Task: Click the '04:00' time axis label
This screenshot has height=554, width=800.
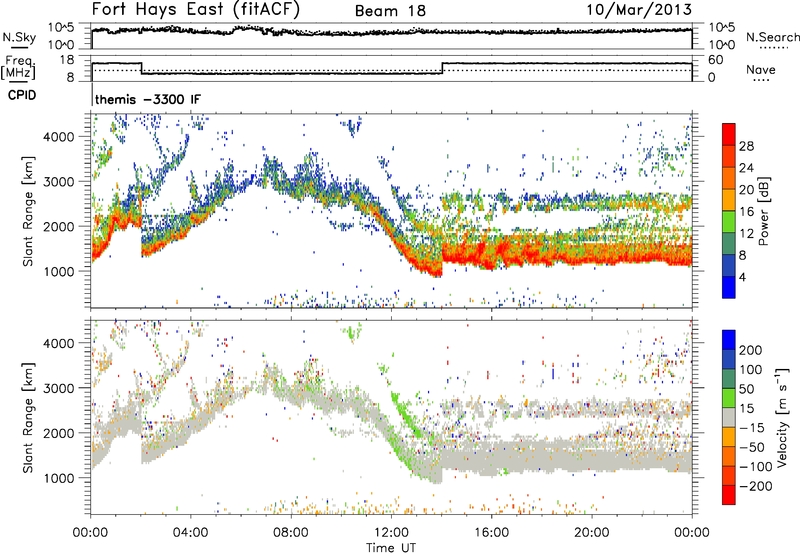Action: (x=190, y=533)
